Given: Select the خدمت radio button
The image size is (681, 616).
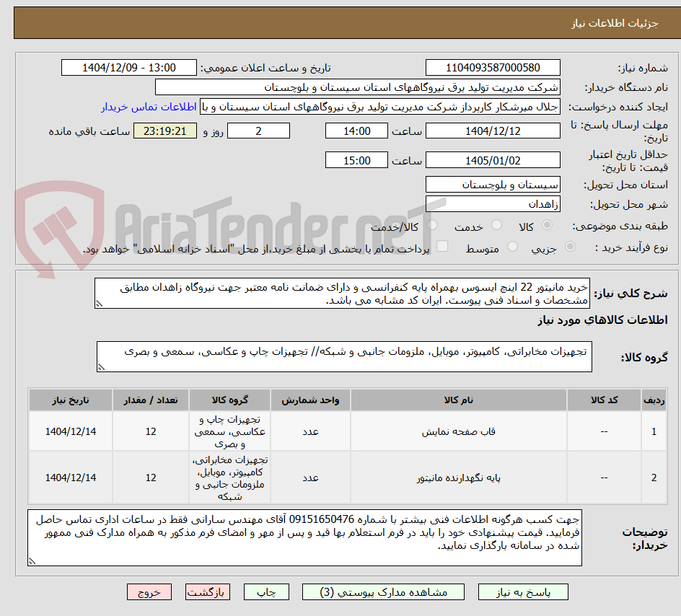Looking at the screenshot, I should (496, 225).
